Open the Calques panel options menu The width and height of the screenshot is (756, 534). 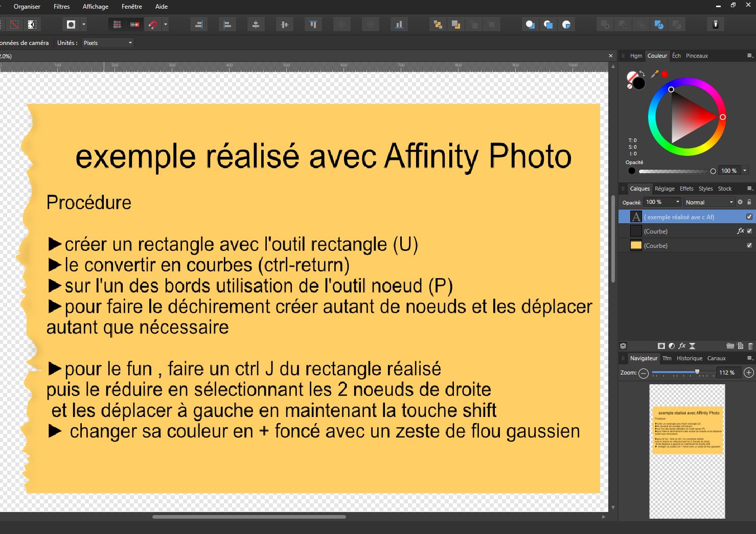click(x=750, y=189)
